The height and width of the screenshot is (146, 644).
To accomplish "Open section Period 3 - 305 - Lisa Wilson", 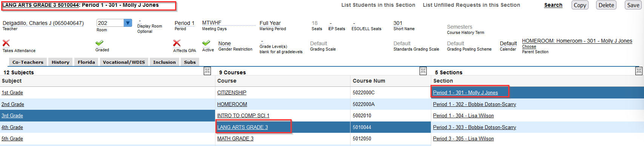I will (463, 138).
